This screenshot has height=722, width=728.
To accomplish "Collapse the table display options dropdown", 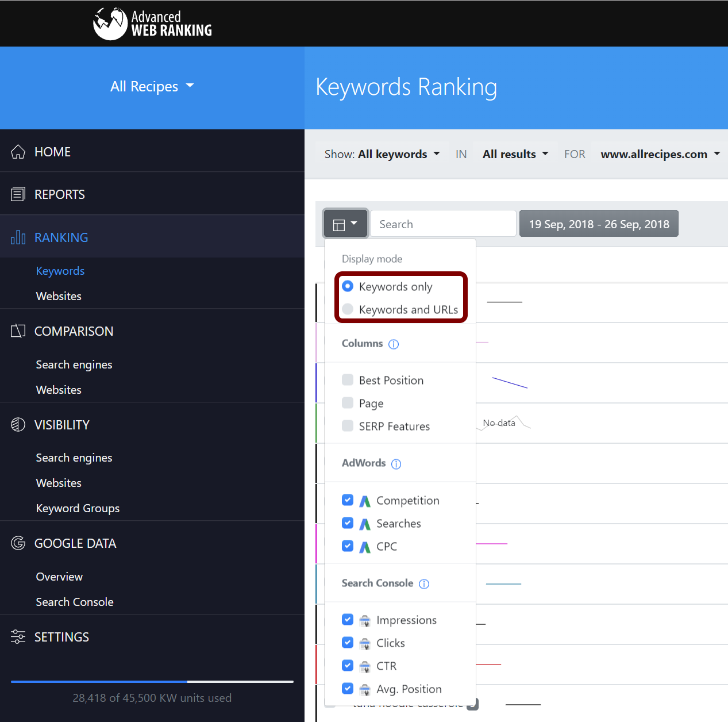I will click(x=345, y=224).
